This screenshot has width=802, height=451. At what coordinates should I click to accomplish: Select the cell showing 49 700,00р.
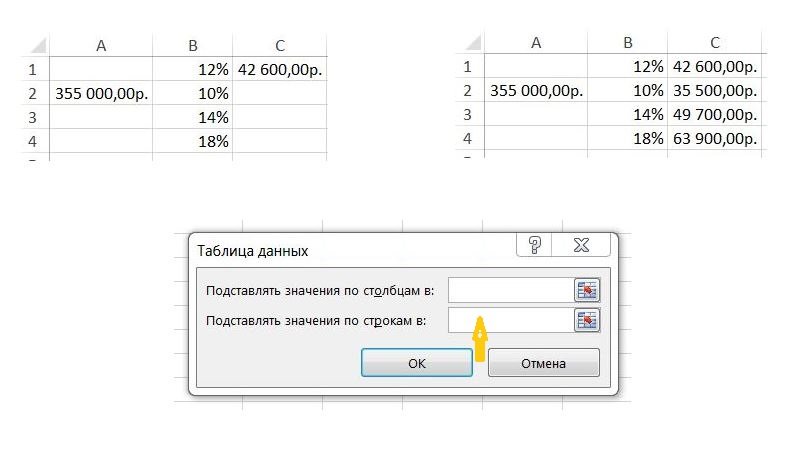(x=715, y=114)
